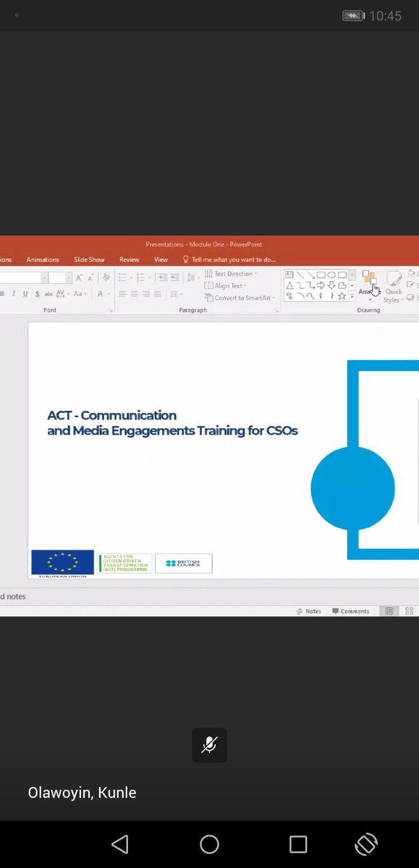Select the Down Arrow shape in gallery
Image resolution: width=419 pixels, height=868 pixels.
click(x=331, y=285)
